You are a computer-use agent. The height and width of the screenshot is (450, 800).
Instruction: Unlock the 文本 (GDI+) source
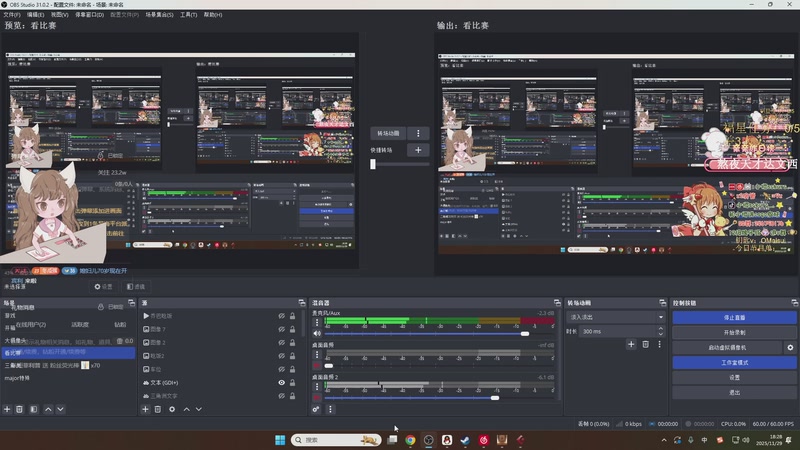point(292,383)
